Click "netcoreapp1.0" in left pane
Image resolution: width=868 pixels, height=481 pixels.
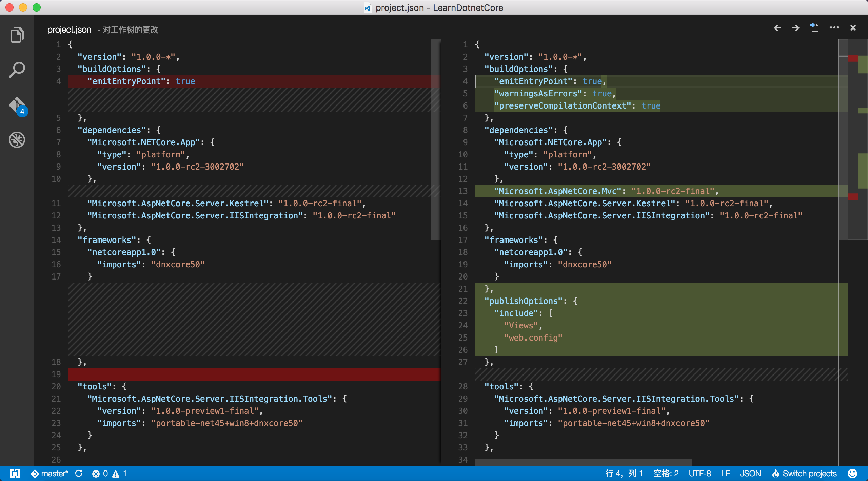click(x=123, y=252)
